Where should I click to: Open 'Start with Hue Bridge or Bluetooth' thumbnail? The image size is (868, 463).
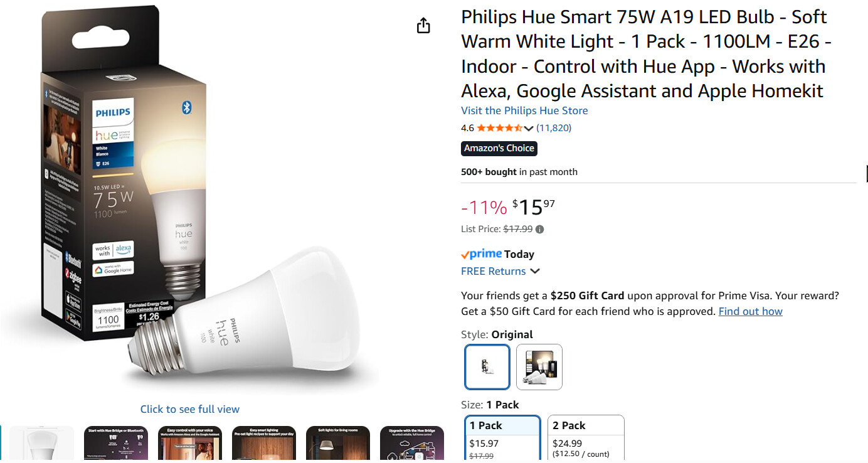[115, 444]
